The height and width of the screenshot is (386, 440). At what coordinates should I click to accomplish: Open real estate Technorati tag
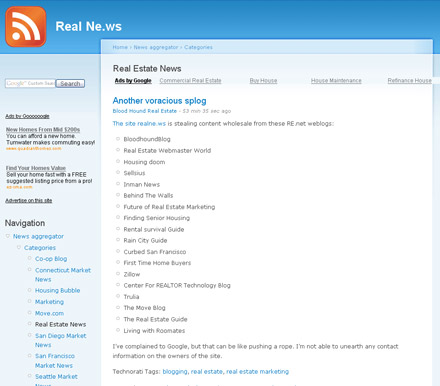click(x=207, y=372)
